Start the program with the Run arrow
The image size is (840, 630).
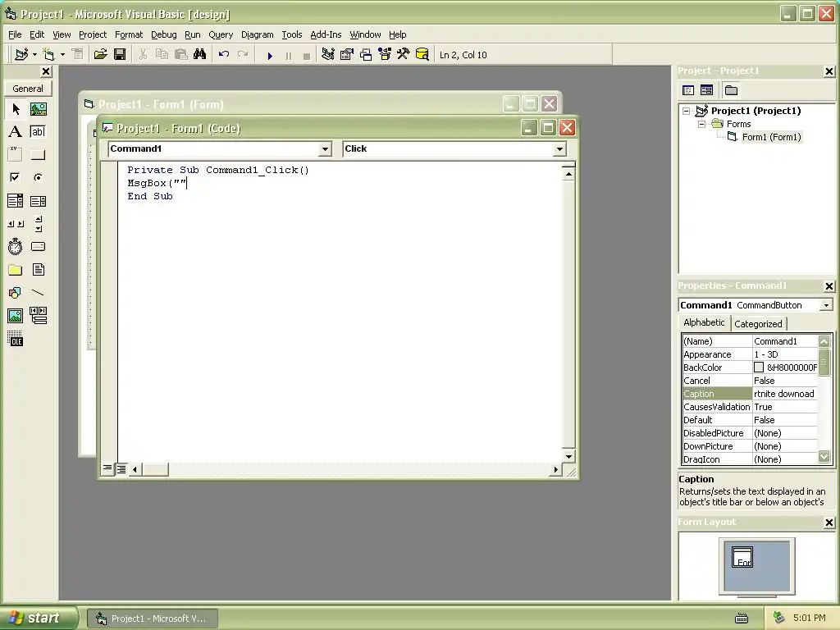click(270, 55)
